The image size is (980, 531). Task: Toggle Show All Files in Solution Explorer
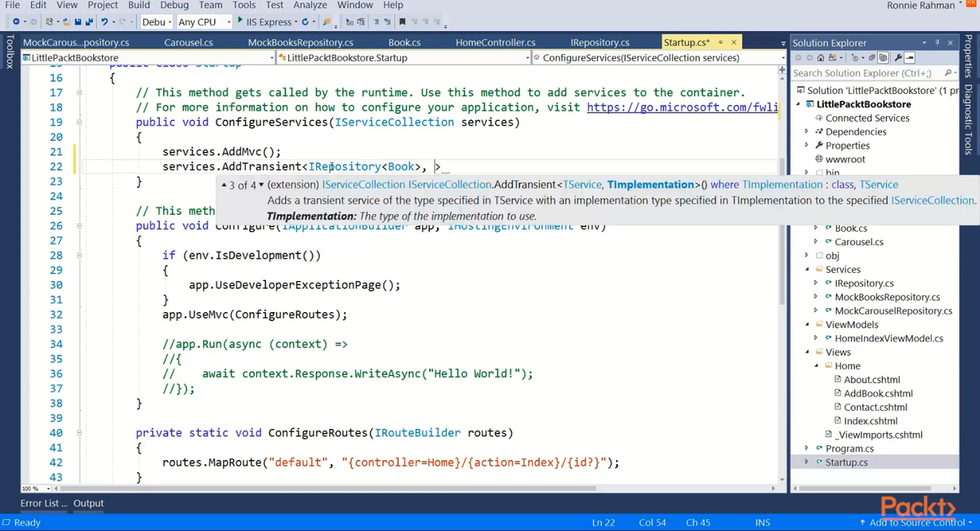click(883, 58)
